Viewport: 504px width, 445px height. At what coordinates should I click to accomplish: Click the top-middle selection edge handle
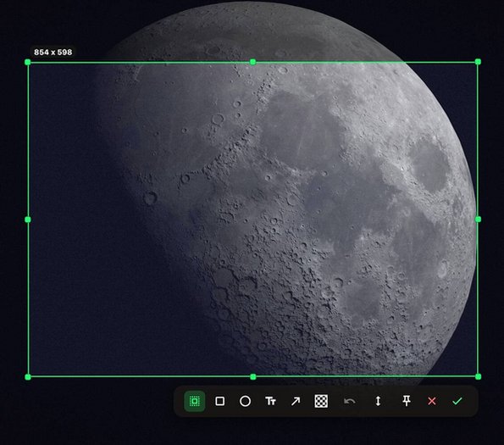tap(252, 62)
